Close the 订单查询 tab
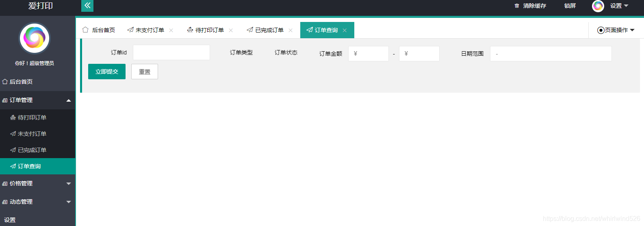 (345, 30)
